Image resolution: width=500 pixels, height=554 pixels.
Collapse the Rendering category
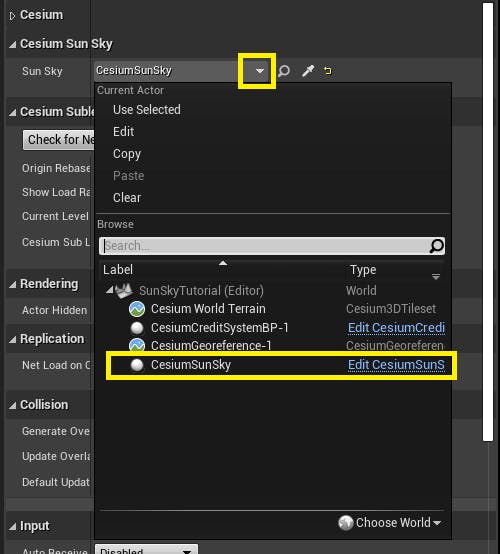pos(12,284)
